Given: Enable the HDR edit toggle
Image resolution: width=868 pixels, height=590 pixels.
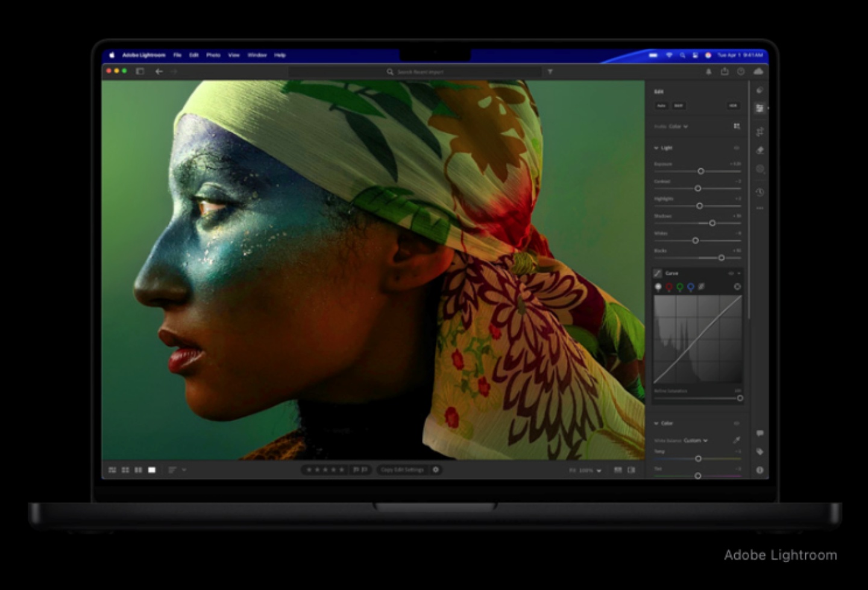Looking at the screenshot, I should click(x=733, y=106).
